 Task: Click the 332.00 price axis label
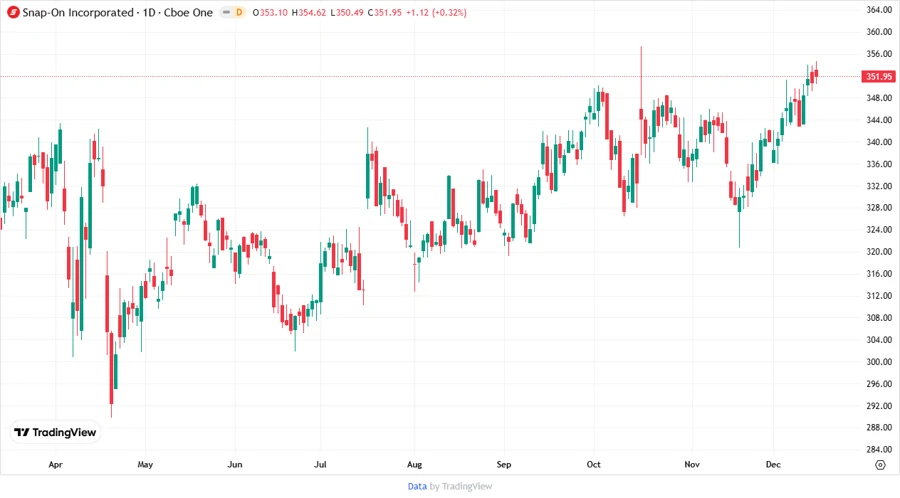[x=879, y=186]
